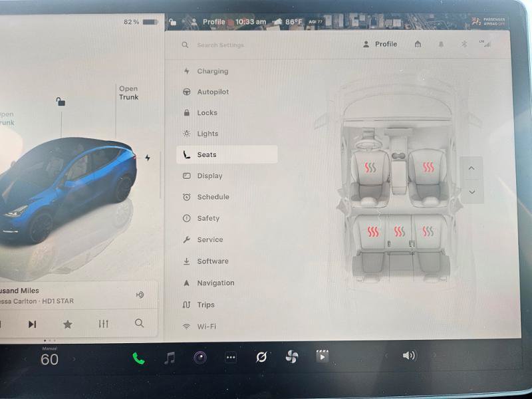Open Bluetooth settings icon
The image size is (532, 399).
click(464, 44)
